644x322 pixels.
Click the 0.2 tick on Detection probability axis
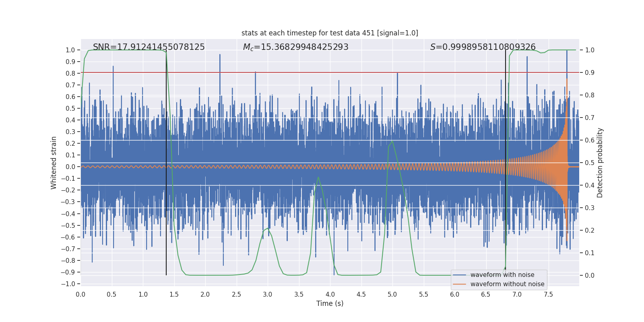click(x=590, y=230)
